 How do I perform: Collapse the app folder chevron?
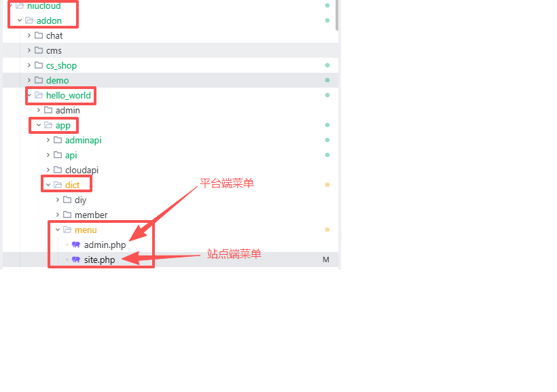[39, 125]
